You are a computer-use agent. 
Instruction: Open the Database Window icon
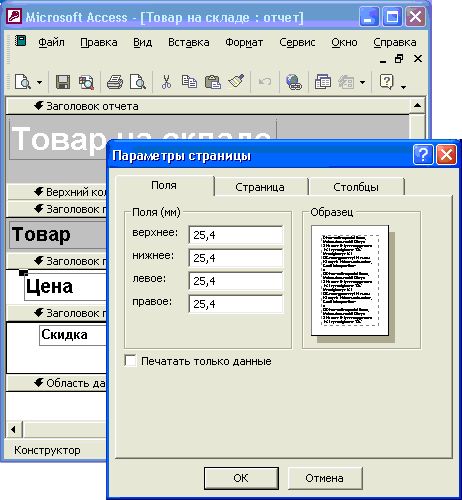(322, 82)
